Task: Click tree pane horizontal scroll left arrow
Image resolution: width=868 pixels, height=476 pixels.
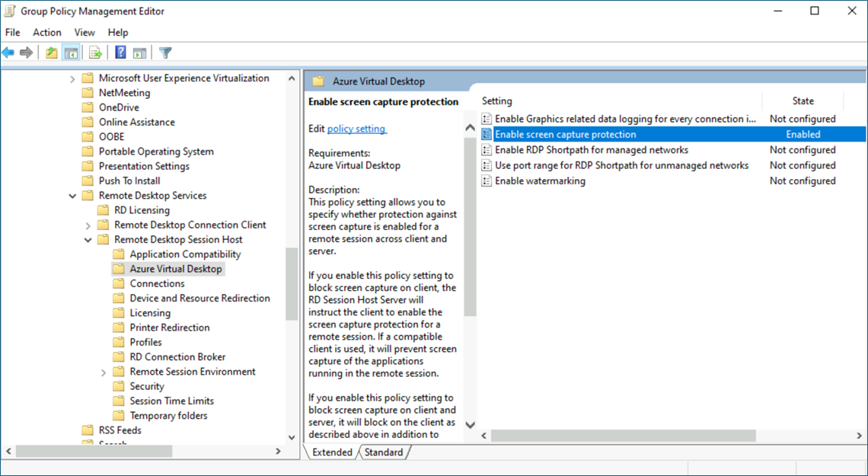Action: point(8,452)
